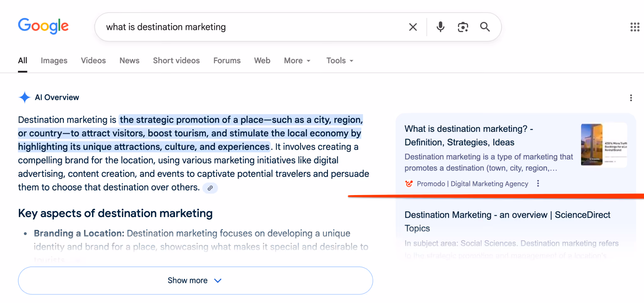The height and width of the screenshot is (303, 644).
Task: Switch to the News tab
Action: (x=130, y=60)
